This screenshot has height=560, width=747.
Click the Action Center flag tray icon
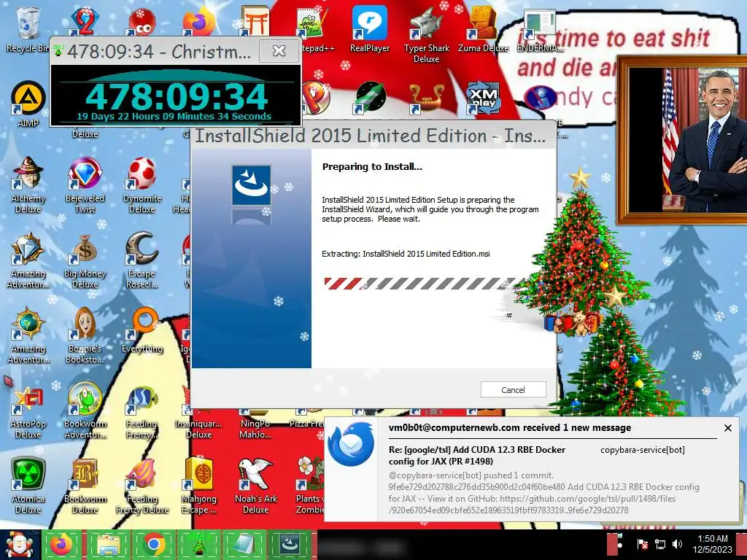pos(642,544)
